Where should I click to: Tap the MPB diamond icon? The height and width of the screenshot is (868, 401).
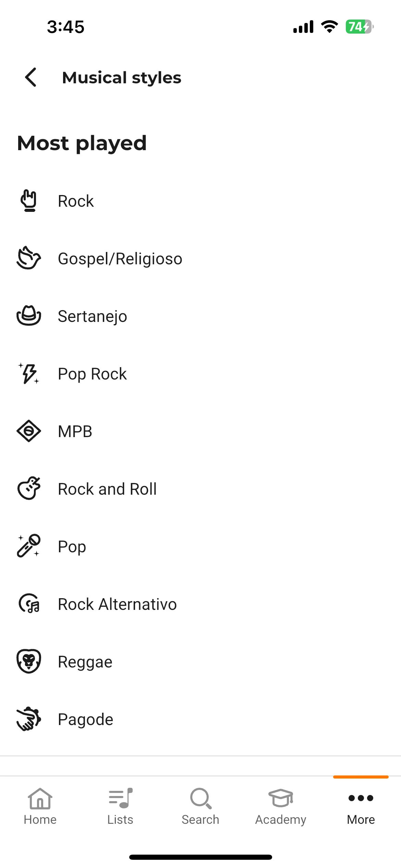pos(29,431)
